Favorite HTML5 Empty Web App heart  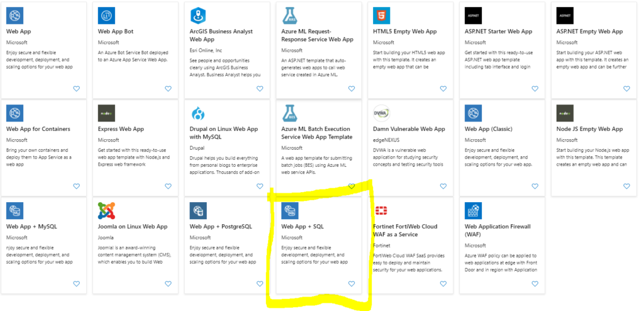pyautogui.click(x=443, y=88)
